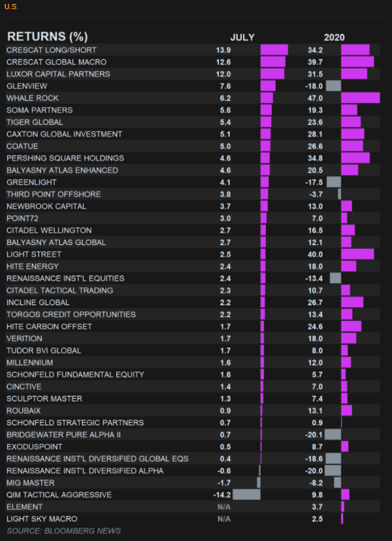The width and height of the screenshot is (392, 541).
Task: Click BALYASNY ATLAS GLOBAL fund name
Action: (x=56, y=242)
